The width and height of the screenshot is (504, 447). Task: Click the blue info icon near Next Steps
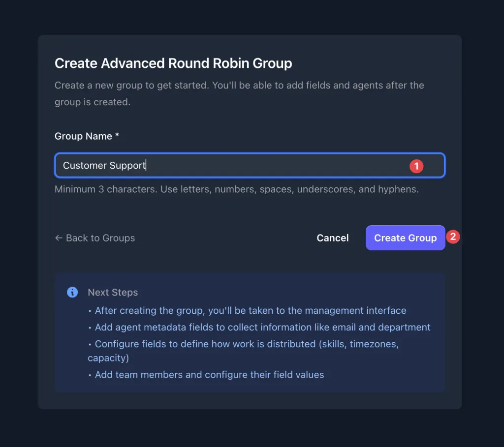click(72, 292)
